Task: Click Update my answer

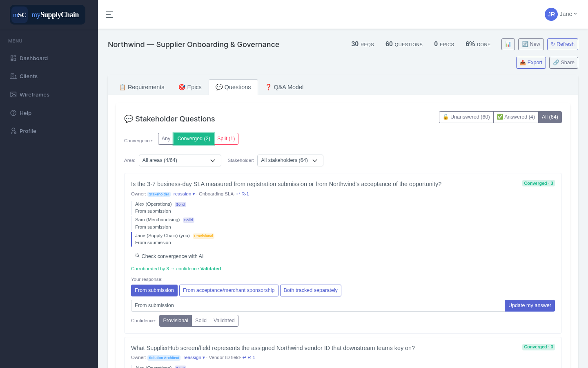Action: 530,305
